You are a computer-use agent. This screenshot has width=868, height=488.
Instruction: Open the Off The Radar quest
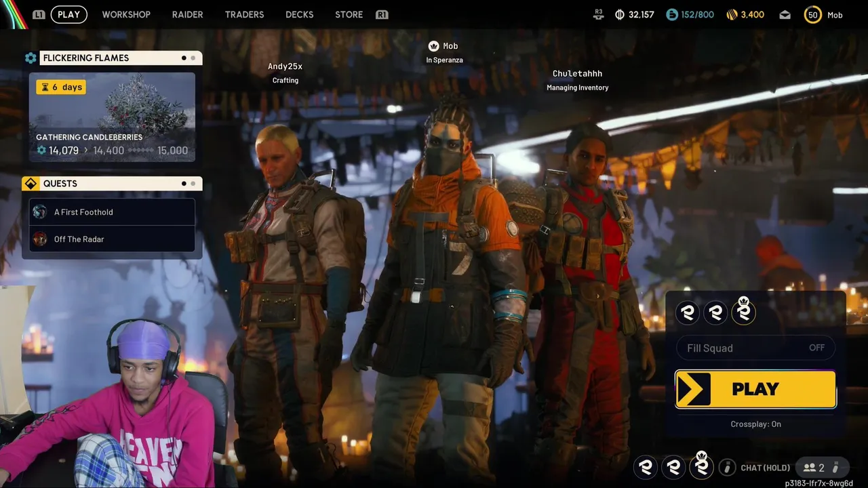(112, 239)
